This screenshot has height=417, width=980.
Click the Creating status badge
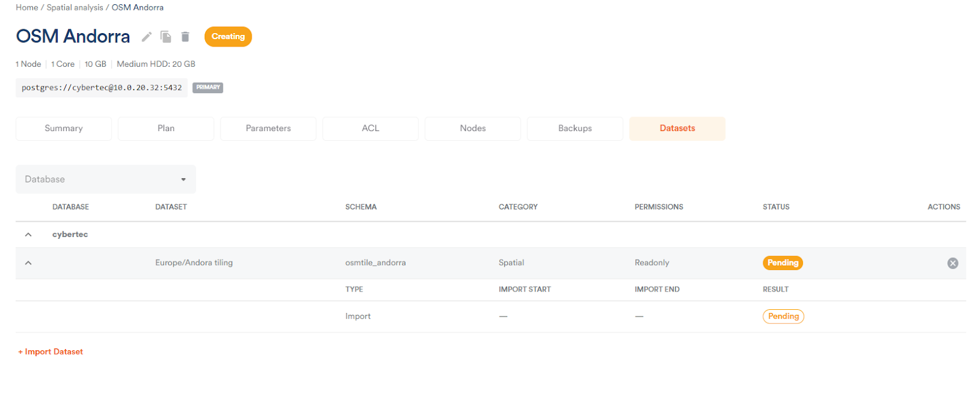coord(228,37)
